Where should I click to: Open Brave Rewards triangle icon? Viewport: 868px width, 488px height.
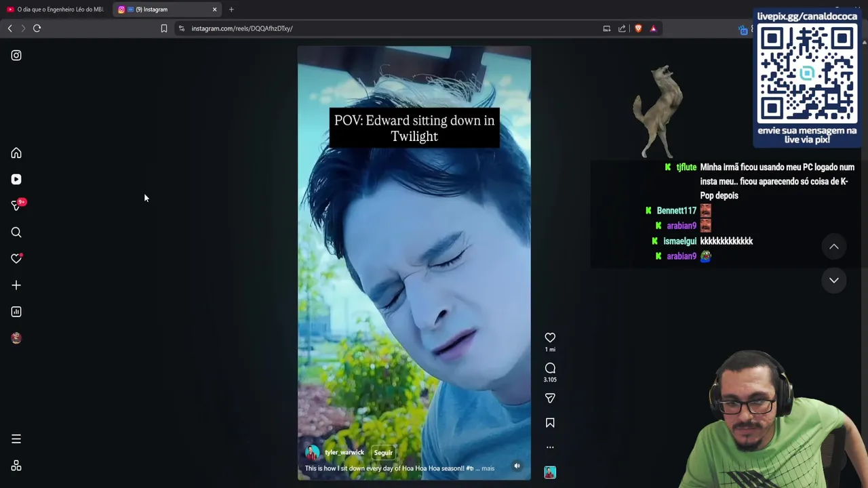coord(653,28)
